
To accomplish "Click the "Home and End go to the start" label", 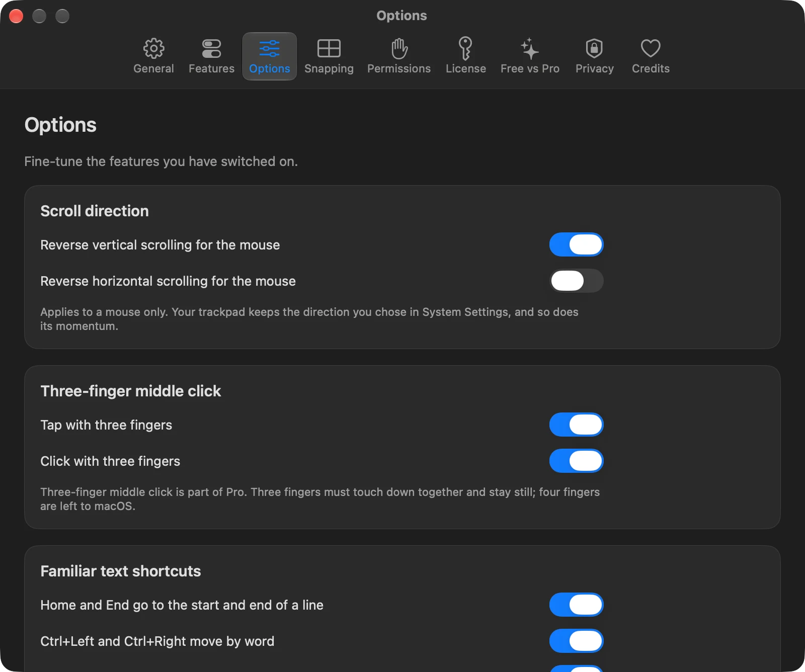I will tap(182, 605).
